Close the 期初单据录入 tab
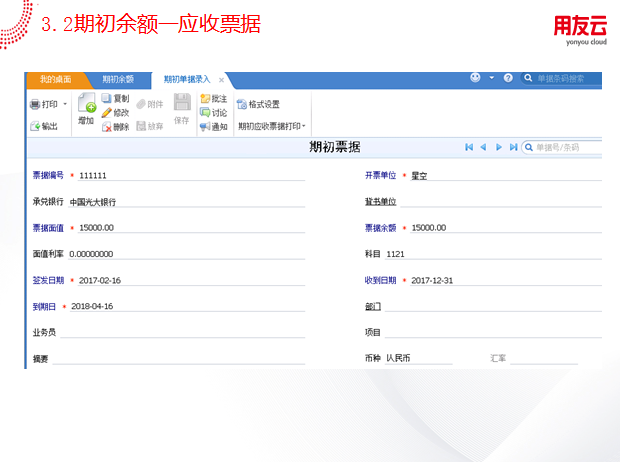The height and width of the screenshot is (462, 620). (x=221, y=80)
